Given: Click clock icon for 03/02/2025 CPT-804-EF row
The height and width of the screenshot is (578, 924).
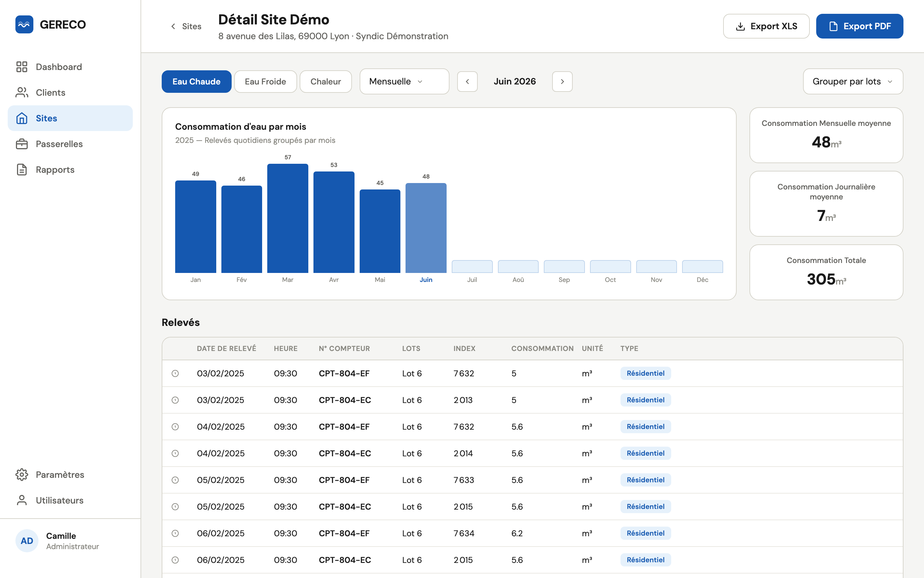Looking at the screenshot, I should [x=175, y=373].
